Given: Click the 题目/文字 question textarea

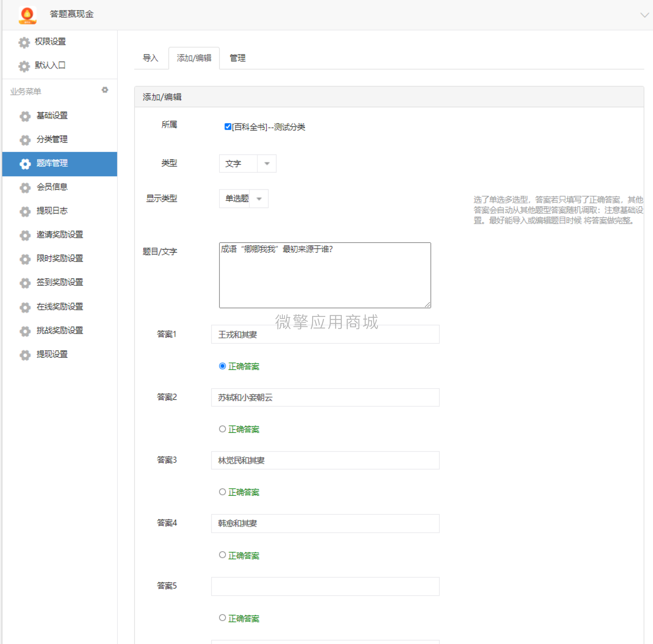Looking at the screenshot, I should pyautogui.click(x=325, y=275).
